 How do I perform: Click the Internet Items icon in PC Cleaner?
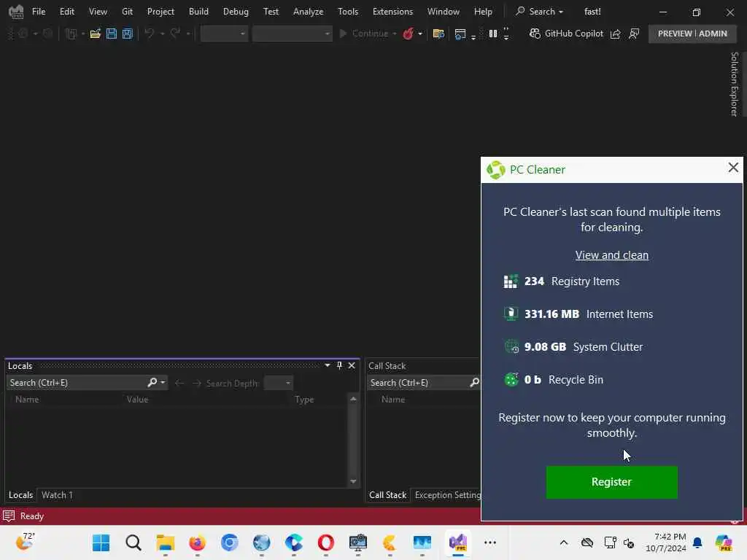[511, 314]
